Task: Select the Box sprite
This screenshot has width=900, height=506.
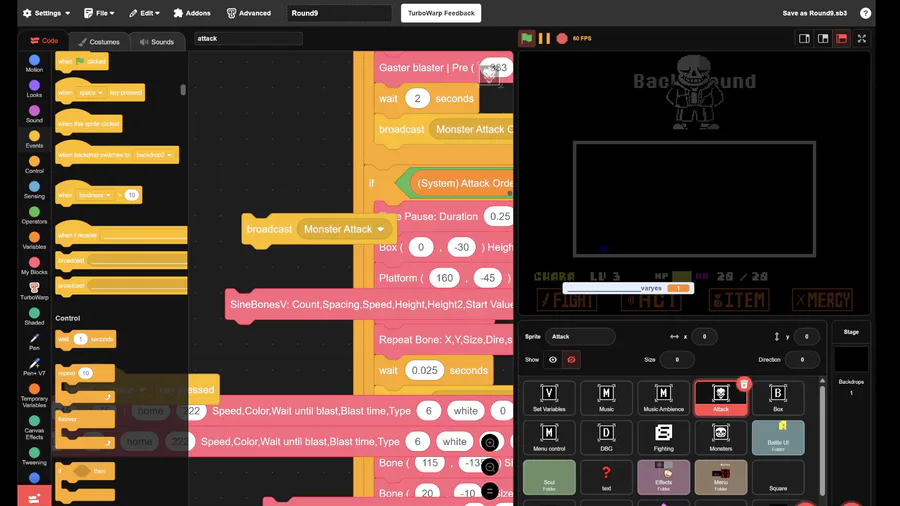Action: click(778, 398)
